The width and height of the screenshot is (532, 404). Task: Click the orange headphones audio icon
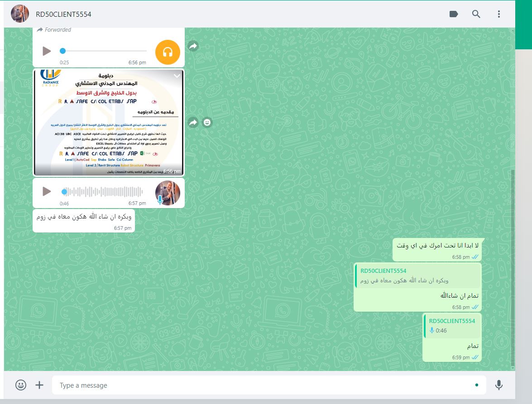pos(168,52)
